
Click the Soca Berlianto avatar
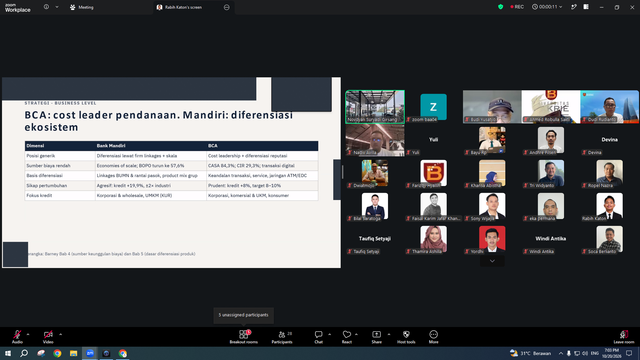coord(609,238)
